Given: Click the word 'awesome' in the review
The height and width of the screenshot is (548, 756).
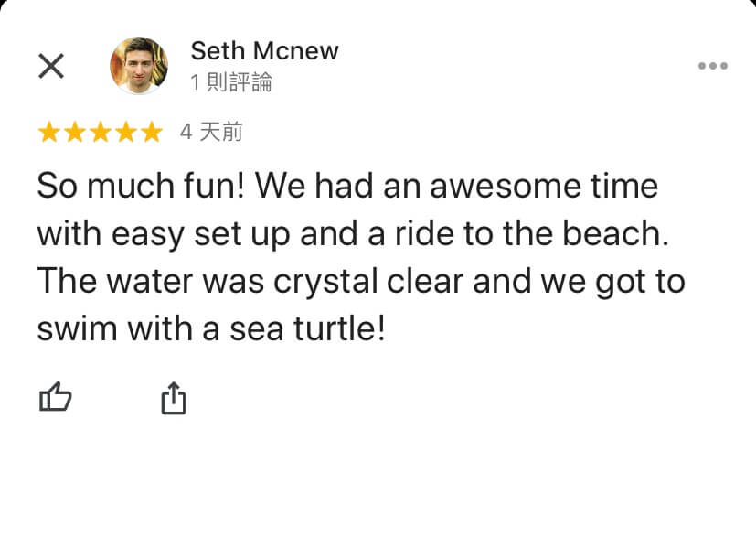Looking at the screenshot, I should tap(506, 187).
